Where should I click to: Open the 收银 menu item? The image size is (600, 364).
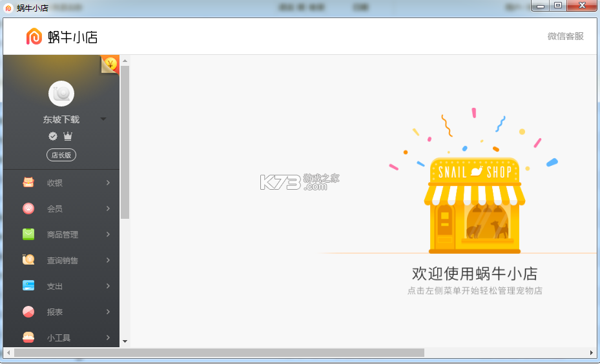[x=61, y=183]
